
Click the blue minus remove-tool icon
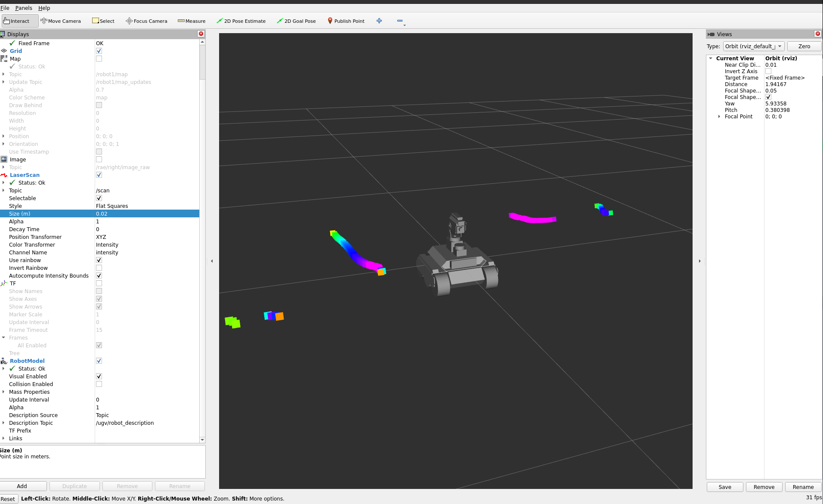[400, 21]
